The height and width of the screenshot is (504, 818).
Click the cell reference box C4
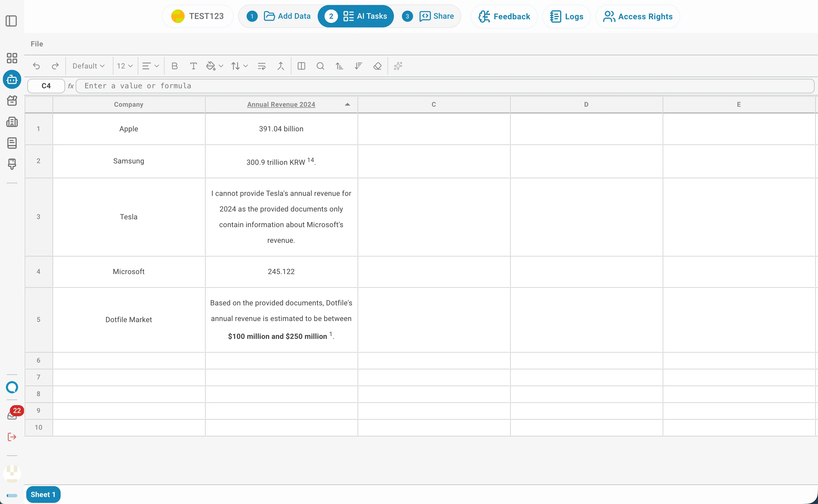pyautogui.click(x=46, y=86)
